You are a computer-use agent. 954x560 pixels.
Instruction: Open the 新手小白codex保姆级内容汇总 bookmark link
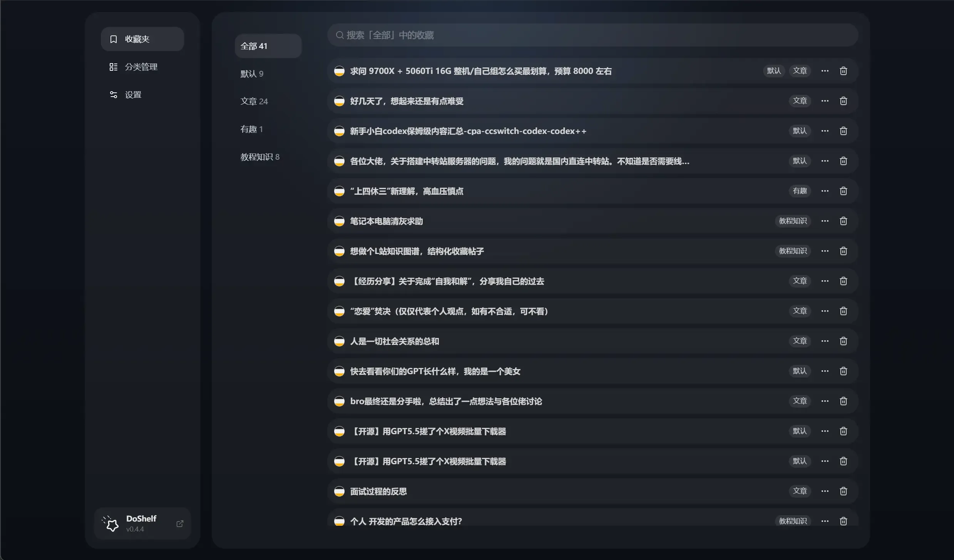(468, 131)
